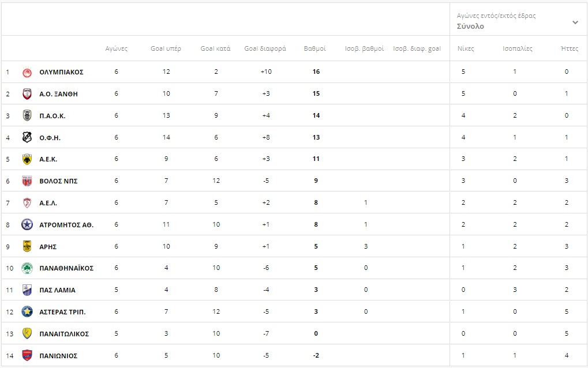Open team ΑΡΗΣ
This screenshot has height=368, width=588.
[48, 246]
